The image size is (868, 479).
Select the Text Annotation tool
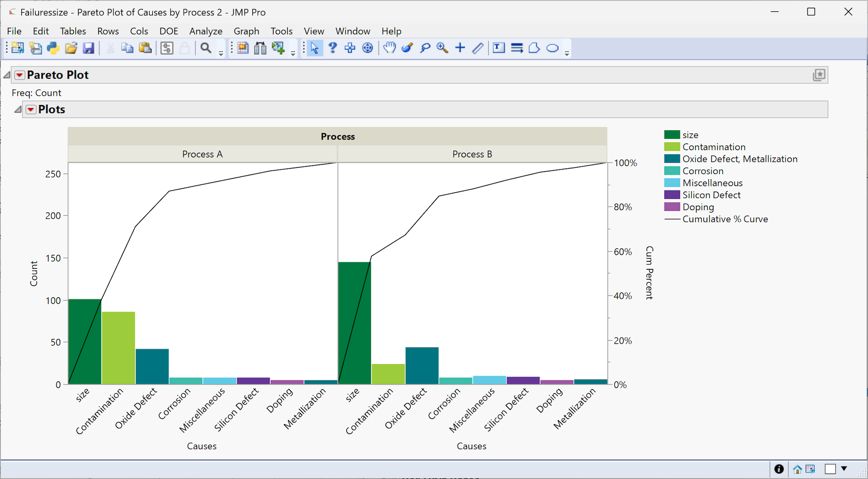499,48
